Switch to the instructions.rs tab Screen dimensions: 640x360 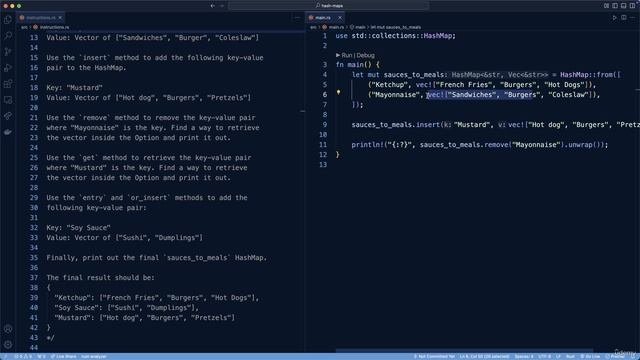pyautogui.click(x=40, y=18)
